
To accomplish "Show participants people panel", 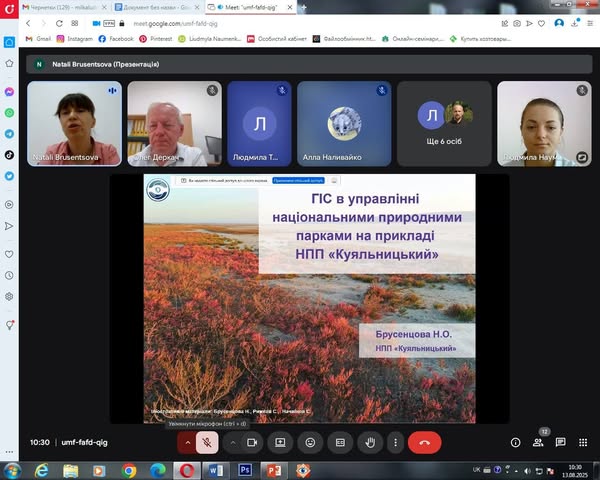I will point(538,442).
